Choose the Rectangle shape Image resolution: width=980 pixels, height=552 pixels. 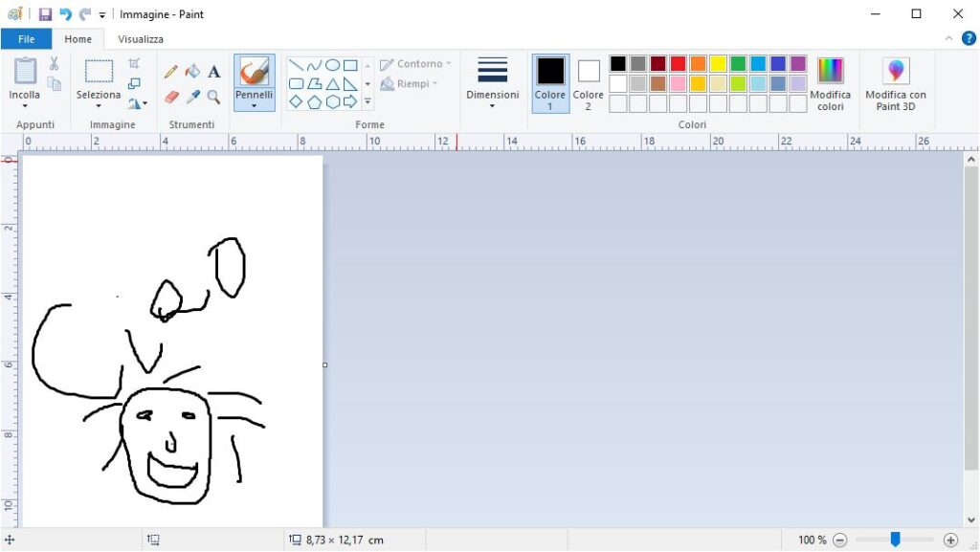(x=350, y=65)
